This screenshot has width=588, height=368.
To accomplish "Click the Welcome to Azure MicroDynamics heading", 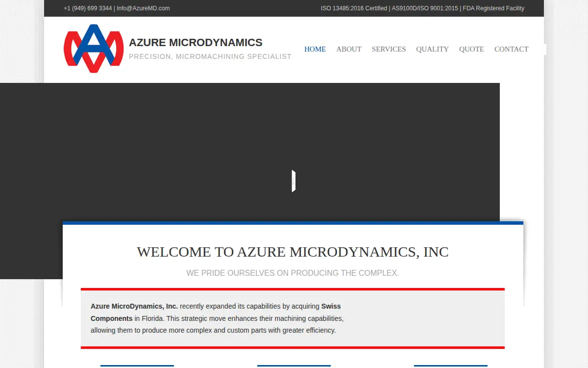I will 293,252.
